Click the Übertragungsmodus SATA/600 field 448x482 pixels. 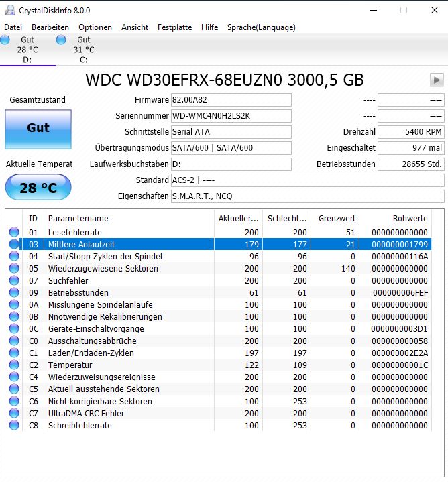[231, 148]
